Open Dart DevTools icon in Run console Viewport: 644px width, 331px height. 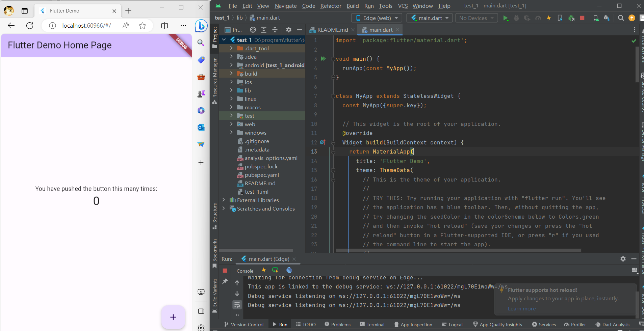(x=289, y=270)
